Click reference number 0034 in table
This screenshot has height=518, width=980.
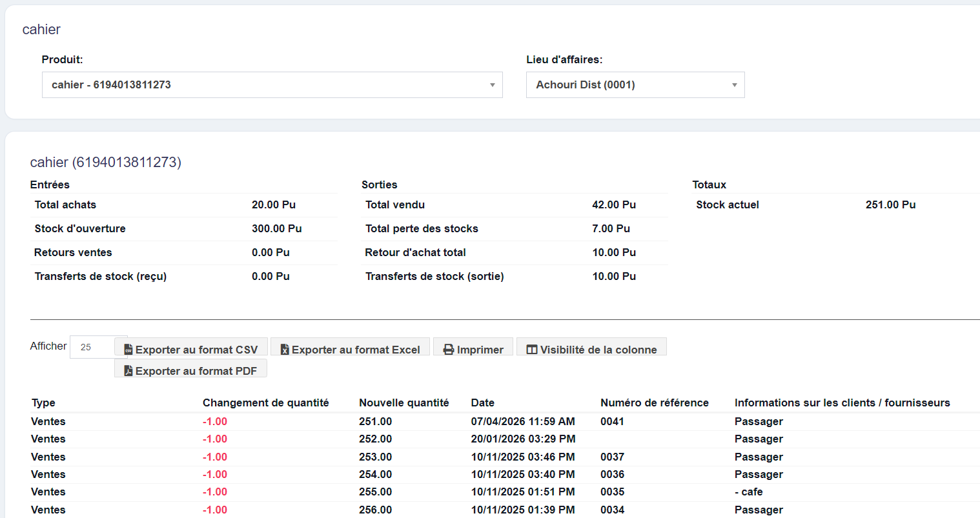click(x=612, y=510)
